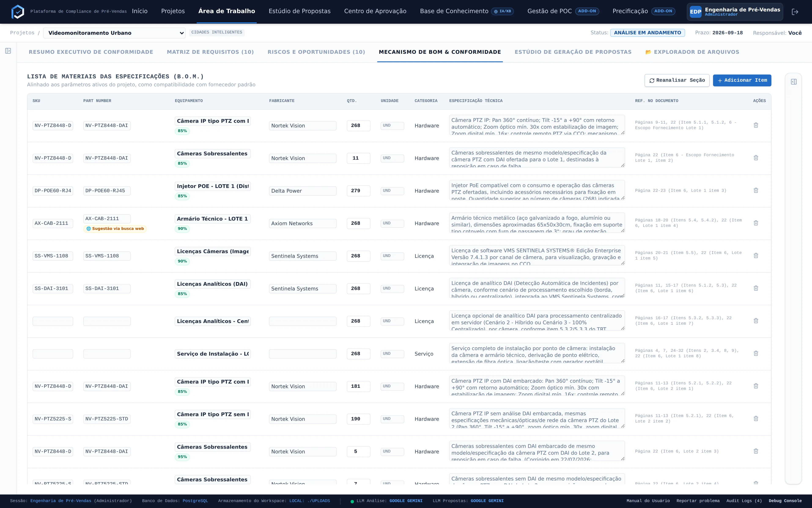Viewport: 812px width, 508px height.
Task: Open Explorador de Arquivos tab
Action: (692, 52)
